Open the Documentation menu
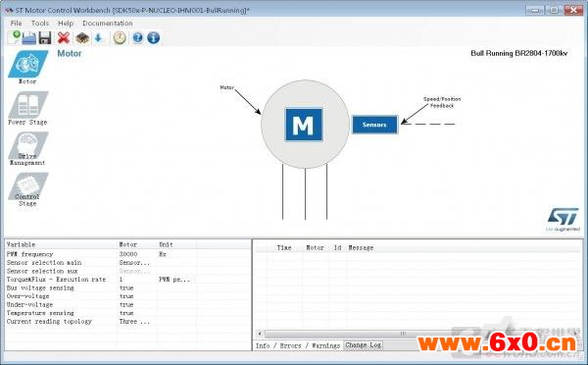This screenshot has width=588, height=365. coord(108,24)
